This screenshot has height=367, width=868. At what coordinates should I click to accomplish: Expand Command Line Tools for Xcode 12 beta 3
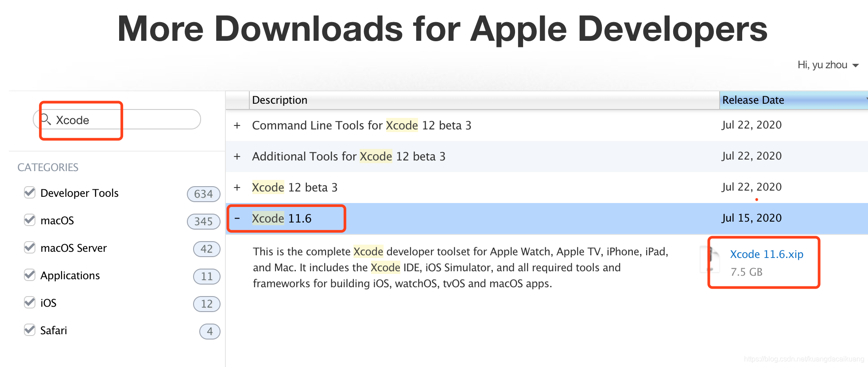(237, 125)
